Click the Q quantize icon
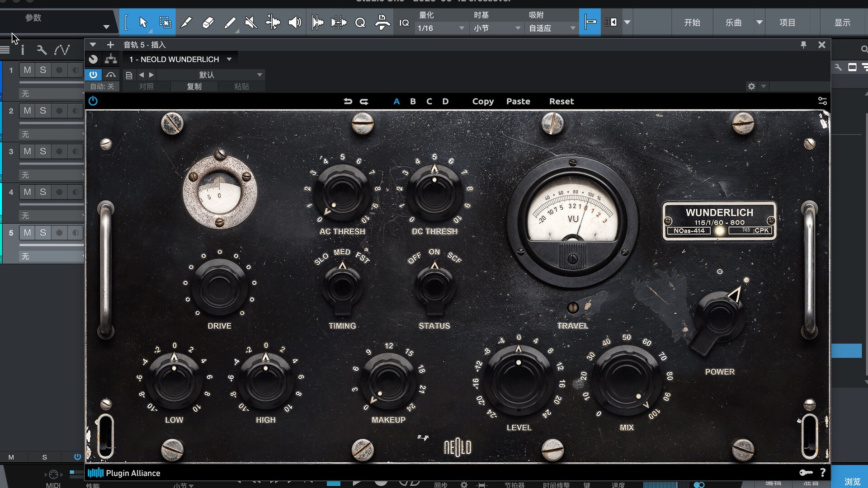The image size is (868, 488). coord(360,22)
